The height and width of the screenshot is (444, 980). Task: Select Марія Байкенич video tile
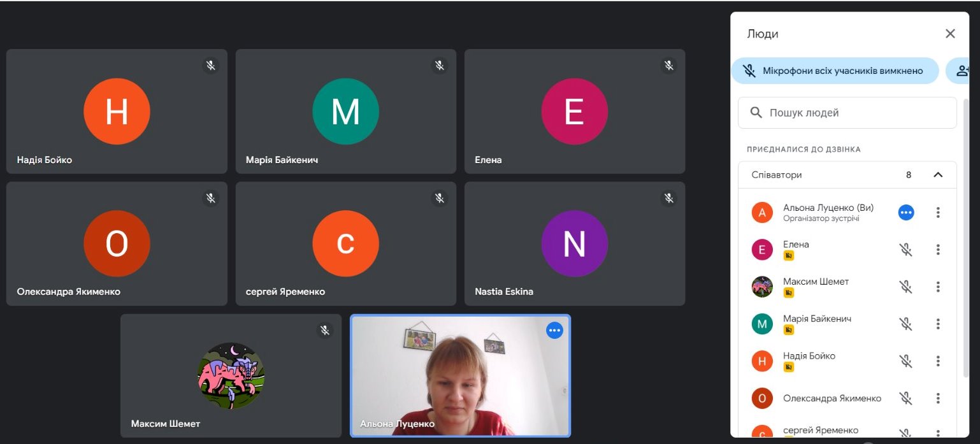point(346,111)
